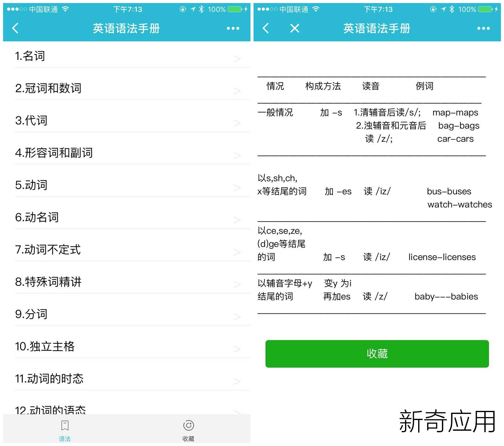The image size is (504, 446).
Task: Select the cell 一般情况
Action: pos(275,112)
